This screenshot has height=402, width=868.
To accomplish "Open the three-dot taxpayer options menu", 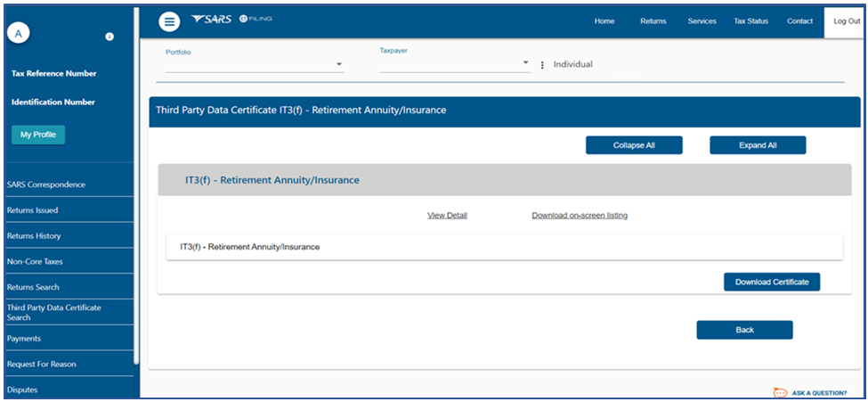I will [x=542, y=65].
